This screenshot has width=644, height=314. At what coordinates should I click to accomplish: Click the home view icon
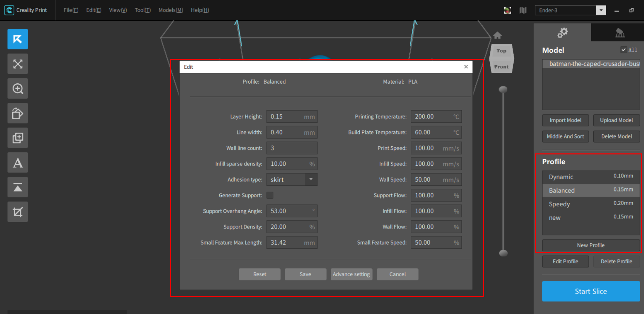click(x=498, y=35)
